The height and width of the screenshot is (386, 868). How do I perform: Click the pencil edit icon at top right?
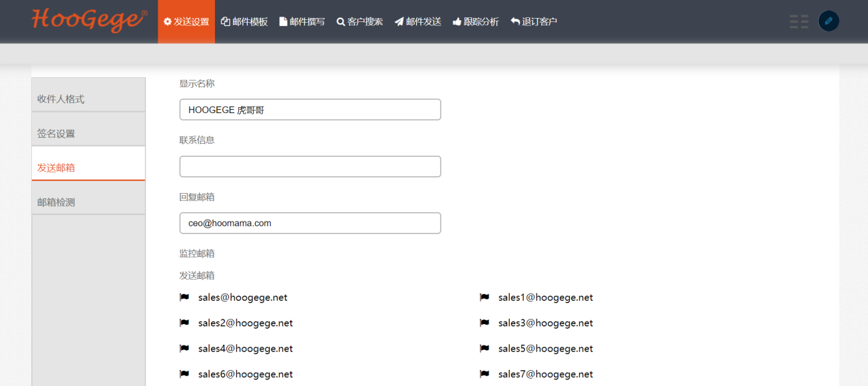[828, 21]
